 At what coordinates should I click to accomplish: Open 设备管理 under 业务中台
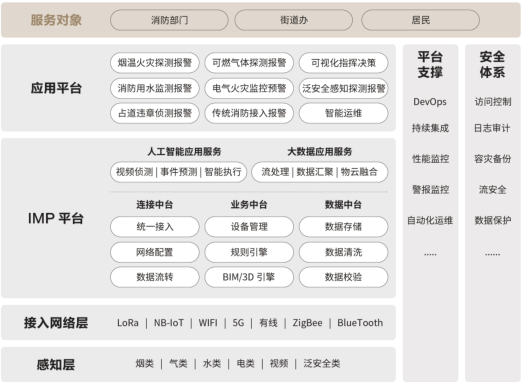[249, 227]
